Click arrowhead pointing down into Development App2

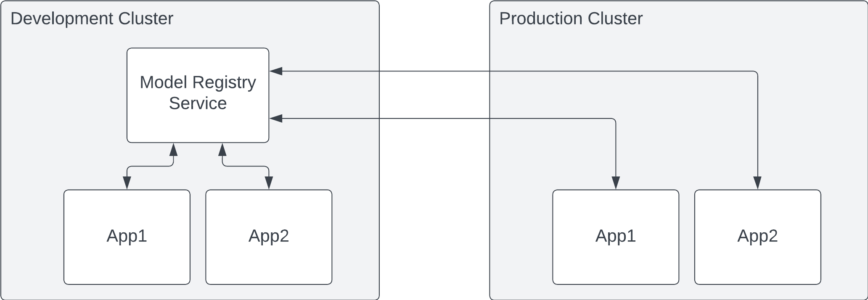[269, 183]
